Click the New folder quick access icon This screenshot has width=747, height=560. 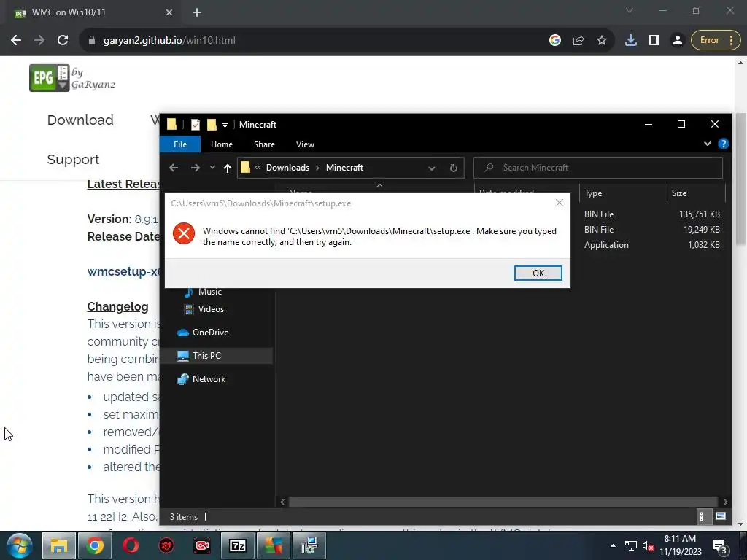212,125
